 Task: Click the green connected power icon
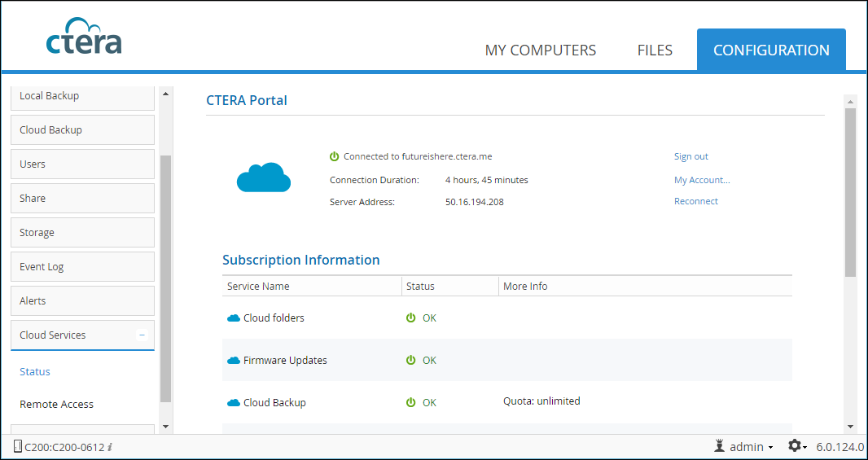click(x=334, y=156)
